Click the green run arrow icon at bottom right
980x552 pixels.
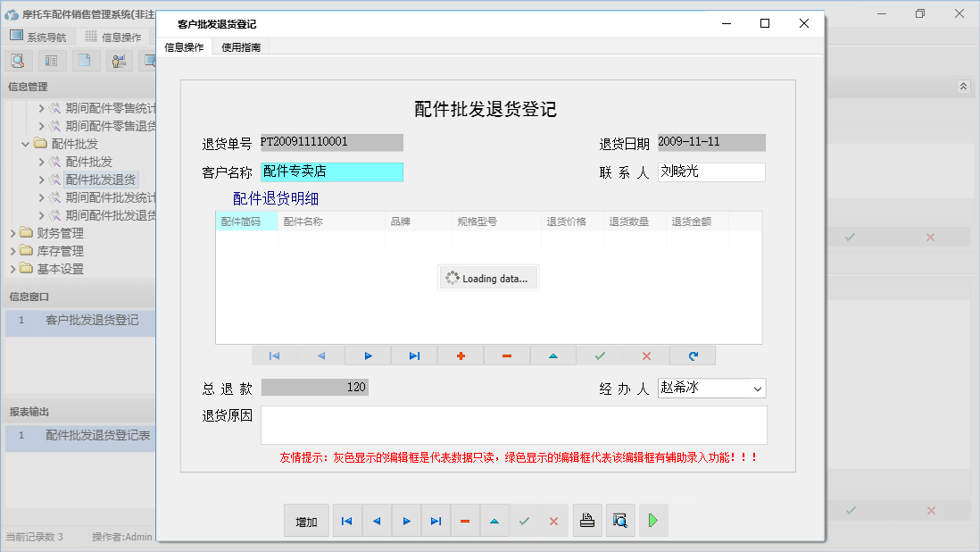(x=652, y=520)
